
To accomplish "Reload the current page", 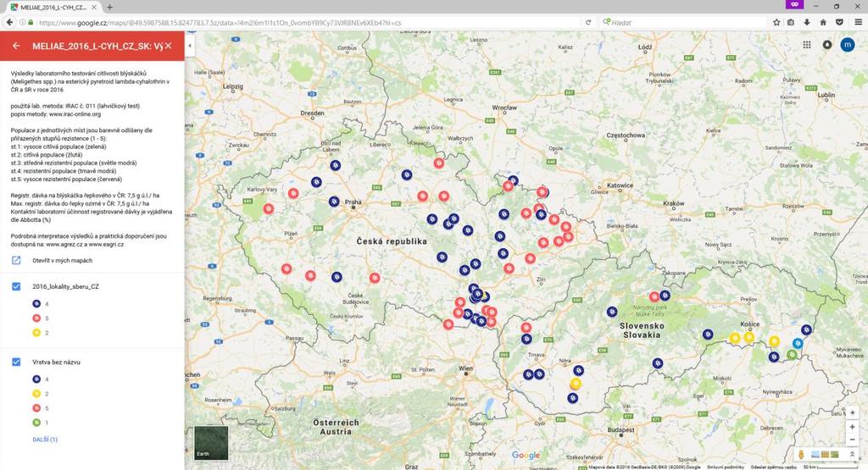I will point(588,23).
